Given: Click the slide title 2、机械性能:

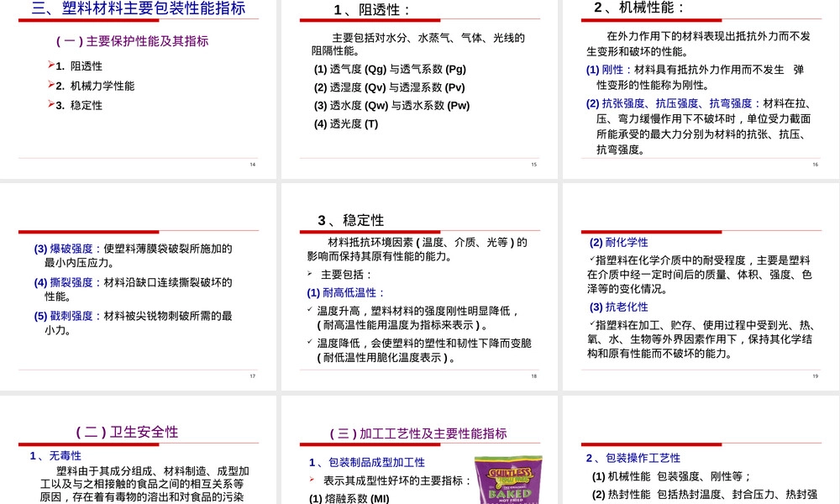Looking at the screenshot, I should click(x=639, y=8).
